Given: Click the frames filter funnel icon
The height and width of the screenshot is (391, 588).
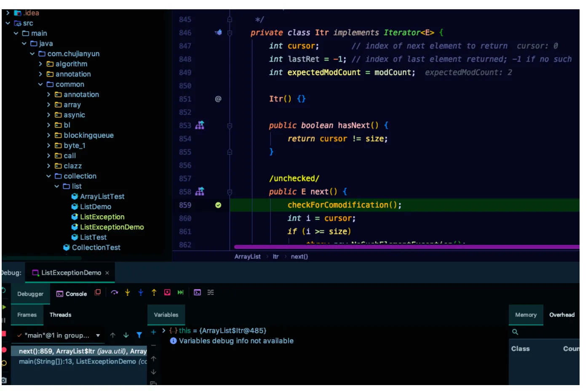Looking at the screenshot, I should click(x=139, y=335).
